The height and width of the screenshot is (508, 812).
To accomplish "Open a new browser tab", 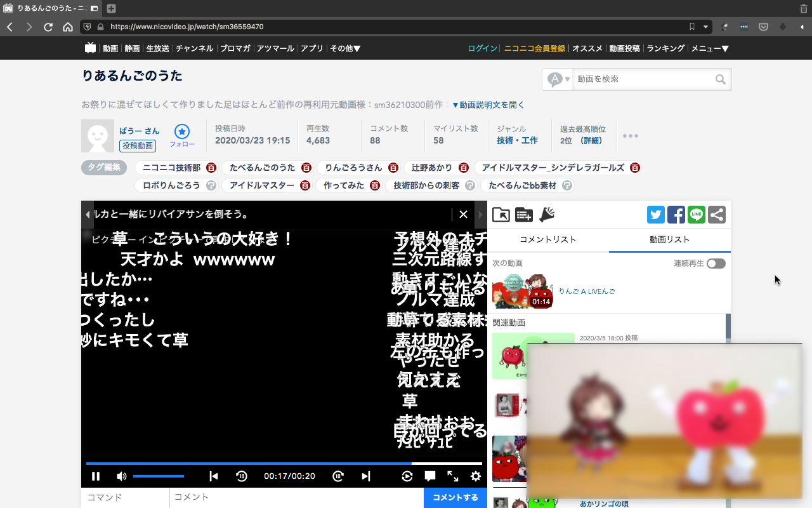I will coord(111,8).
